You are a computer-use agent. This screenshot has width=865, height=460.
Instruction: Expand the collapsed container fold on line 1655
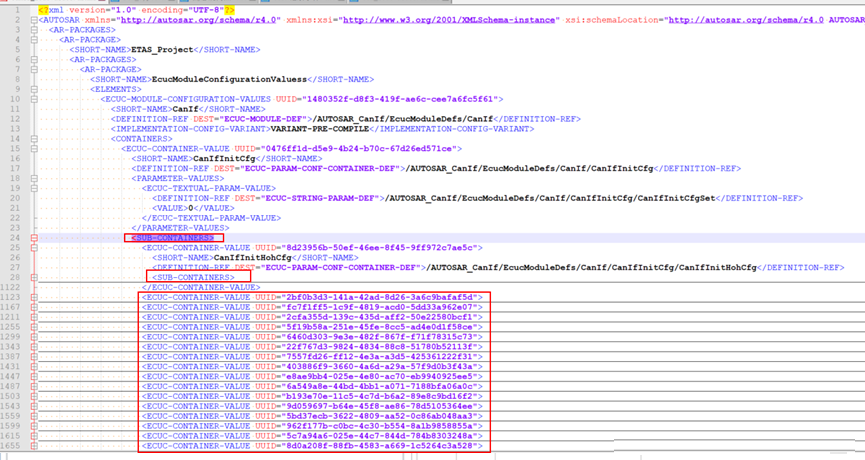click(32, 445)
